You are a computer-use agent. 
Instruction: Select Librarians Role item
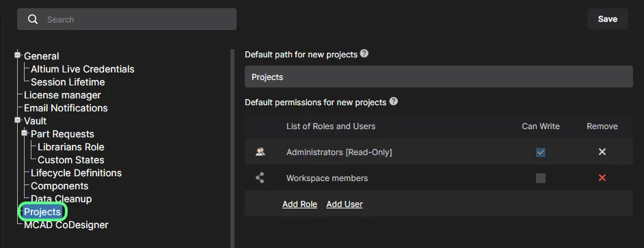(71, 147)
